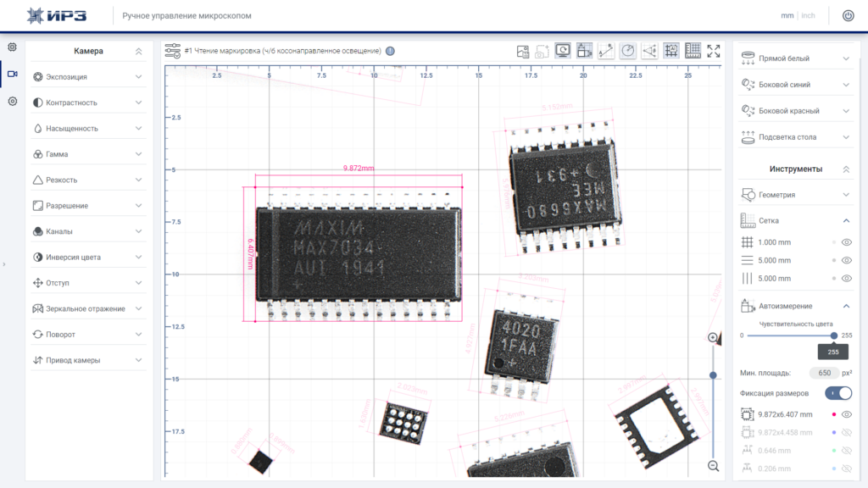Screen dimensions: 868x488
Task: Click the save image icon in toolbar
Action: (x=522, y=52)
